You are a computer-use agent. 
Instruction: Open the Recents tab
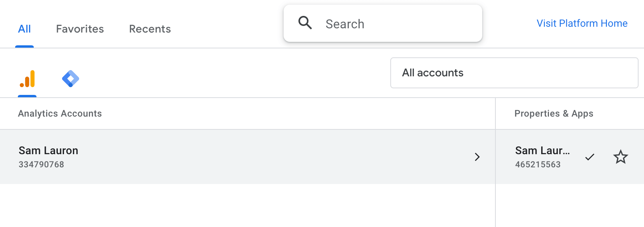pyautogui.click(x=149, y=29)
